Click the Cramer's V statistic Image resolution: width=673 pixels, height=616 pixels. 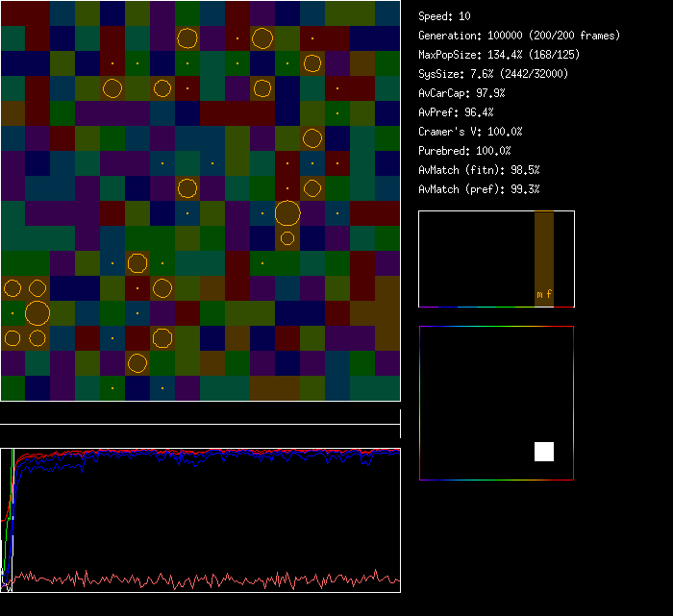(x=470, y=132)
